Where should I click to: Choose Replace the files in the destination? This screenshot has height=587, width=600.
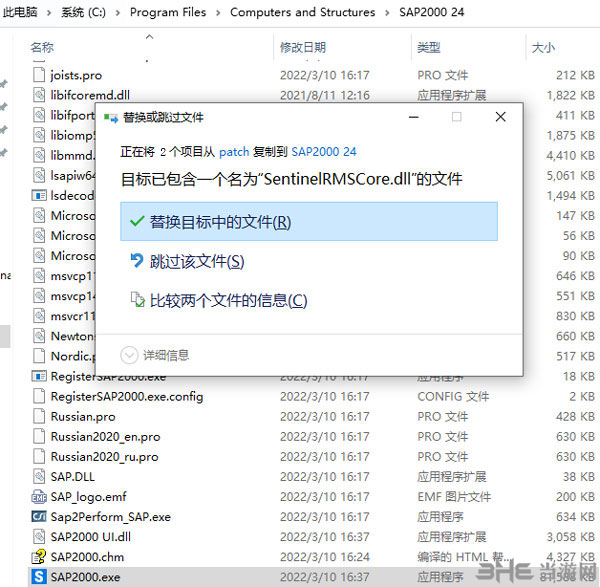click(x=309, y=221)
